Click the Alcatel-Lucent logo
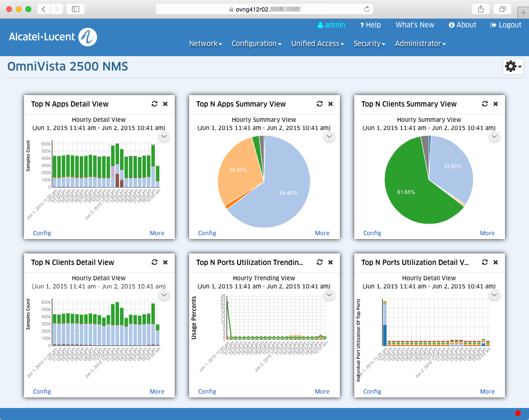529x420 pixels. (x=53, y=36)
